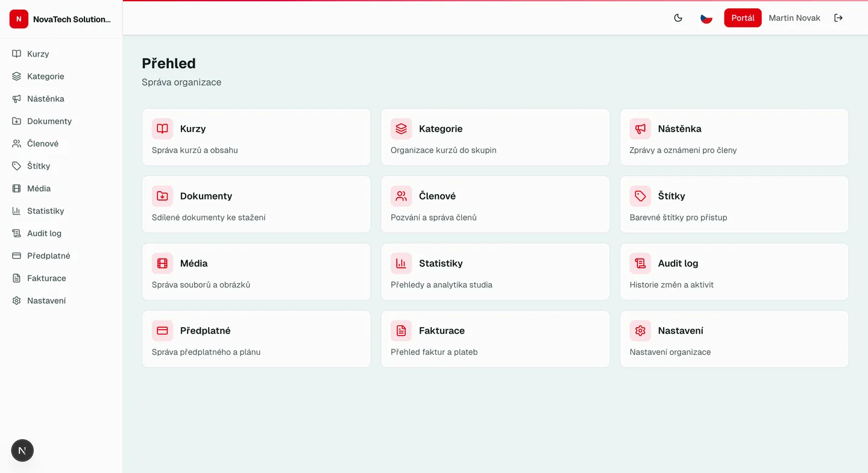The height and width of the screenshot is (473, 868).
Task: Open the Czech flag language selector
Action: [x=706, y=17]
